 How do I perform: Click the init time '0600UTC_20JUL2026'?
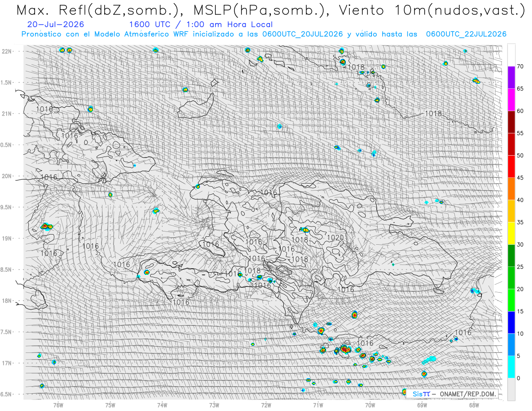[303, 34]
